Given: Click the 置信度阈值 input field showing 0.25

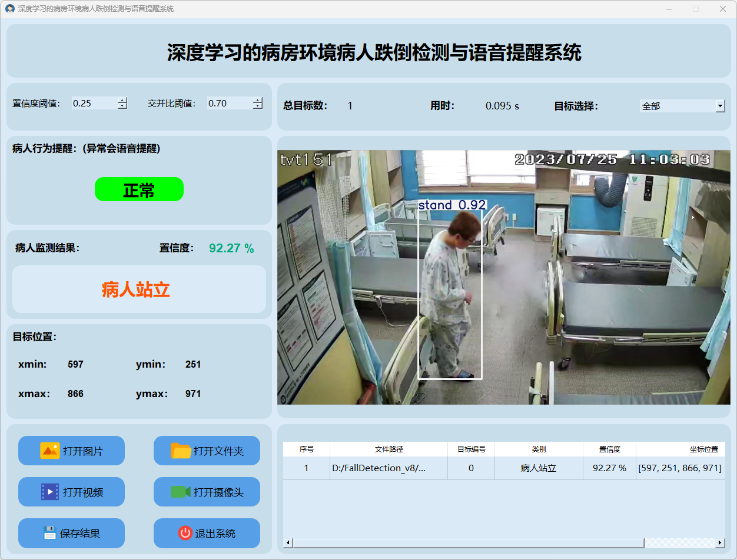Looking at the screenshot, I should pyautogui.click(x=93, y=103).
